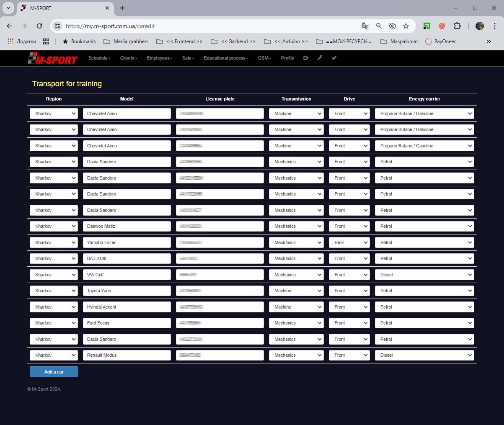Viewport: 504px width, 425px height.
Task: Click the Add a car button
Action: 54,372
